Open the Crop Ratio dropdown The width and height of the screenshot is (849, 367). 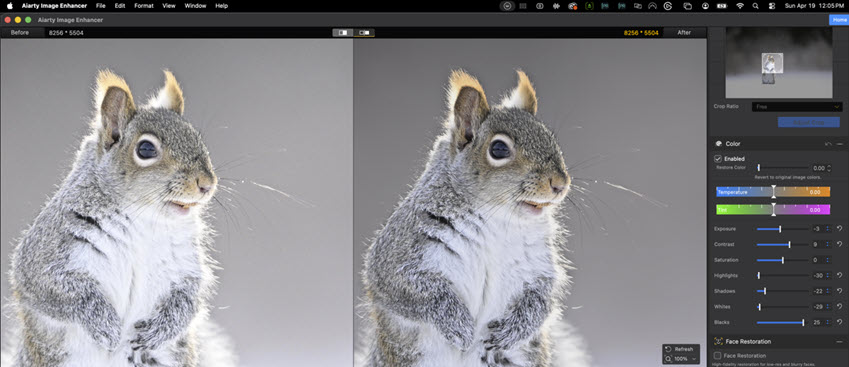click(x=797, y=107)
